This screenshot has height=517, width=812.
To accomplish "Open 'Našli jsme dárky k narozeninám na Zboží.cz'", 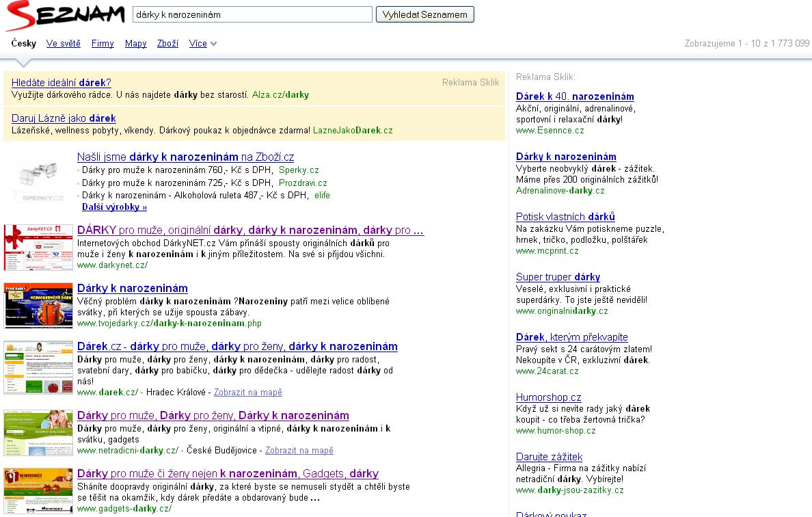I will (x=185, y=157).
